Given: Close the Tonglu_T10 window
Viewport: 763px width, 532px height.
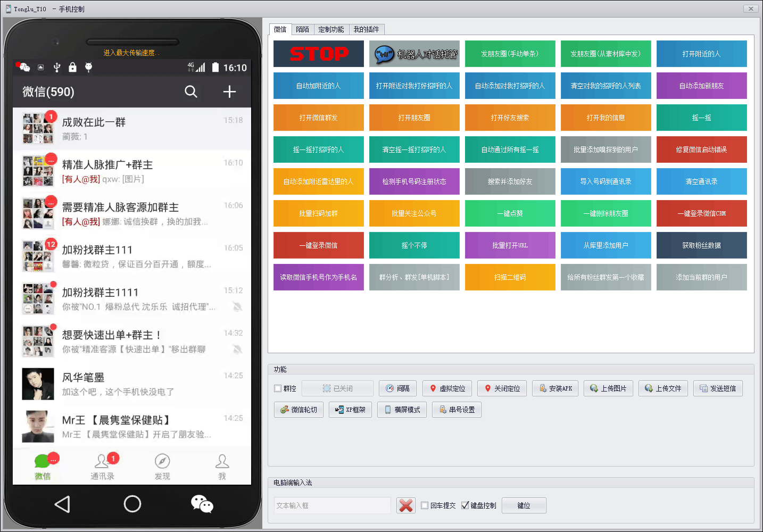Looking at the screenshot, I should click(750, 9).
